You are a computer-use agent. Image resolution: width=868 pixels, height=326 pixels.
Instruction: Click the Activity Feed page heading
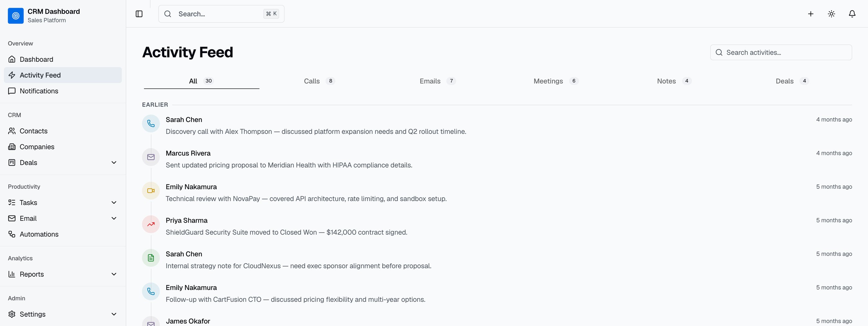(x=188, y=52)
